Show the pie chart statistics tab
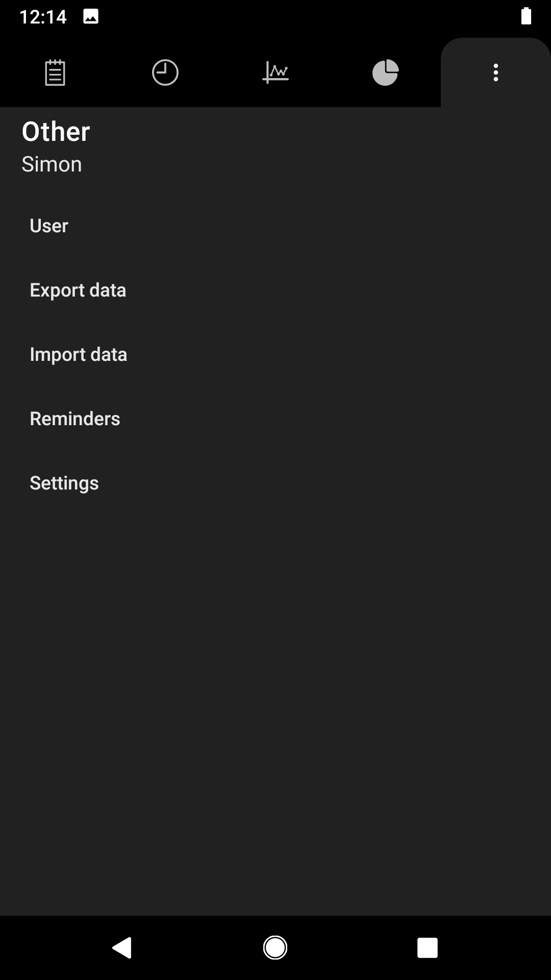Image resolution: width=551 pixels, height=980 pixels. tap(386, 72)
